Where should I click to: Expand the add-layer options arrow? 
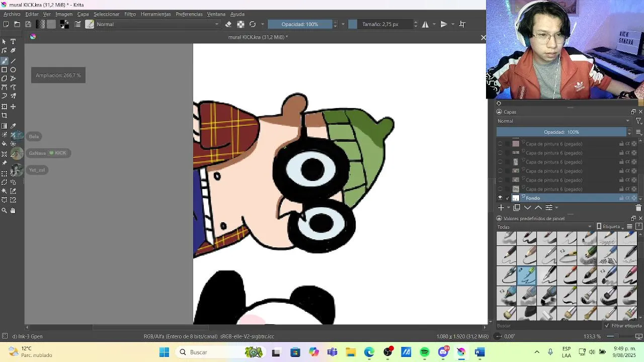point(508,208)
